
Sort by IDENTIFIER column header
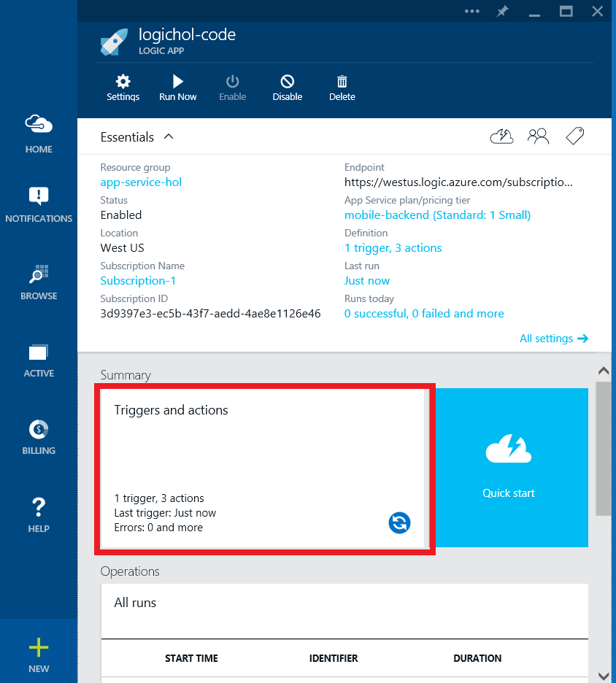point(334,658)
